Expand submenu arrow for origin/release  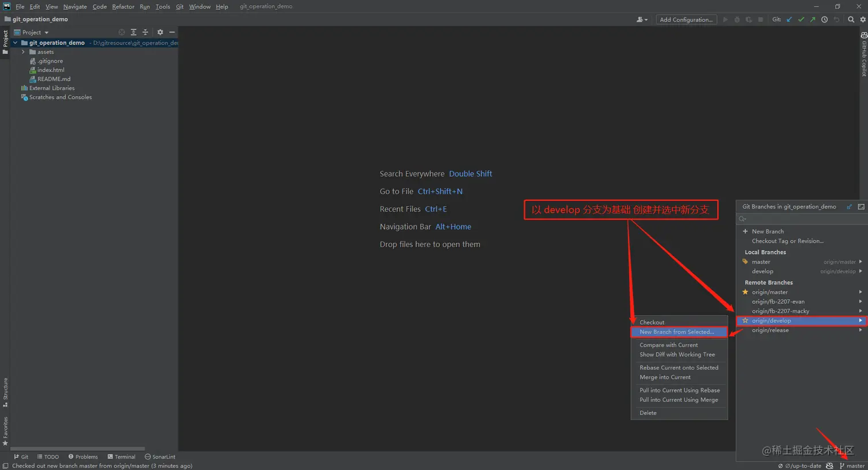point(861,330)
